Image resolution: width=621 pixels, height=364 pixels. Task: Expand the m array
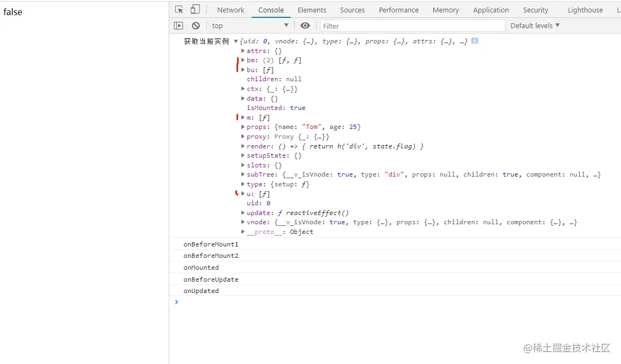[x=243, y=118]
